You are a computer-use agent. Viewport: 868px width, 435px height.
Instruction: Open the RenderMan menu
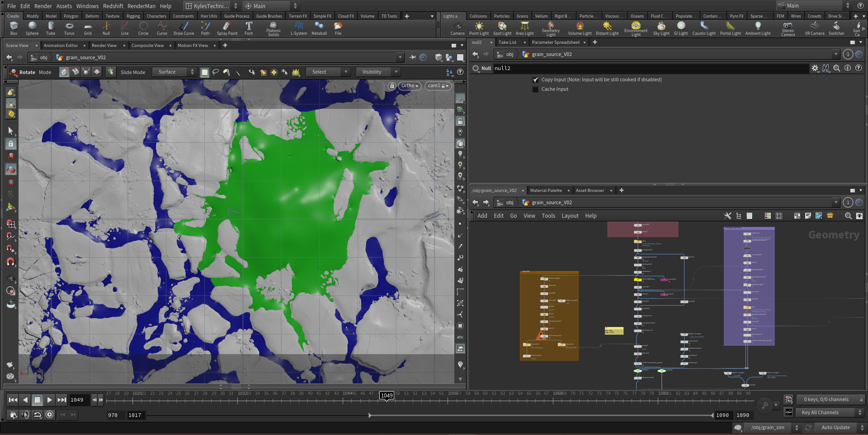[x=141, y=6]
